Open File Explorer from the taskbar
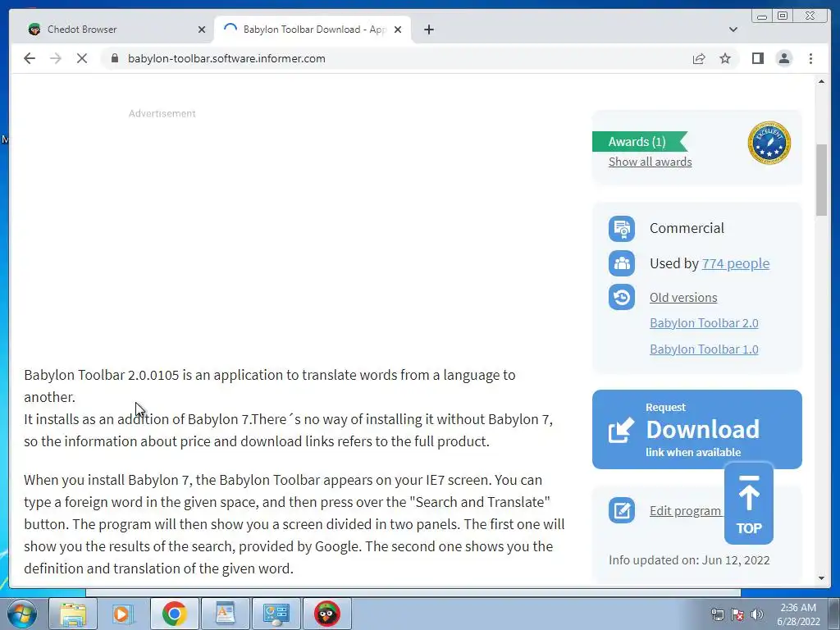Image resolution: width=840 pixels, height=630 pixels. pos(73,614)
